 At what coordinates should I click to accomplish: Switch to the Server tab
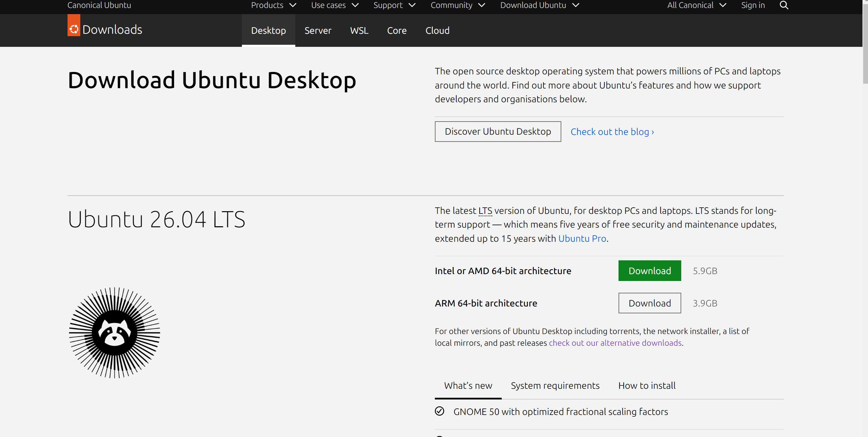coord(318,30)
